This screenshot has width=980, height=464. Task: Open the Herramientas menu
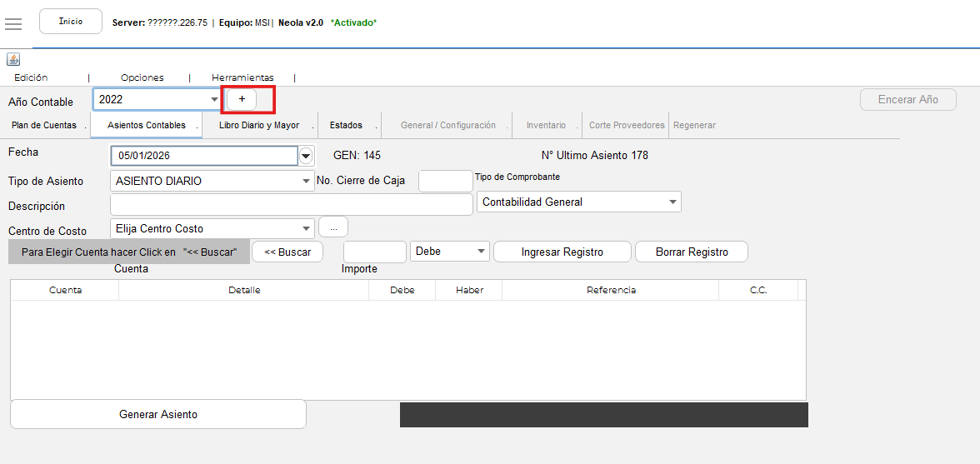(x=242, y=77)
